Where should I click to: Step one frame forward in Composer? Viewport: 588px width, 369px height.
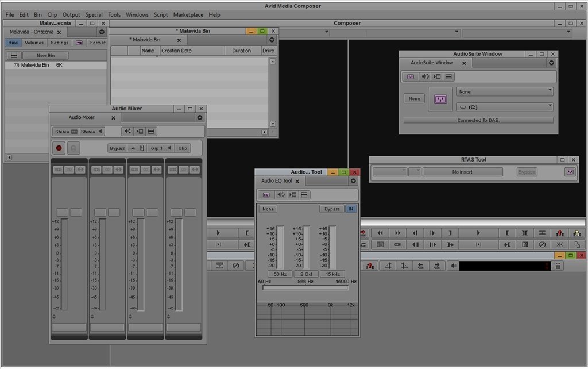pyautogui.click(x=432, y=233)
